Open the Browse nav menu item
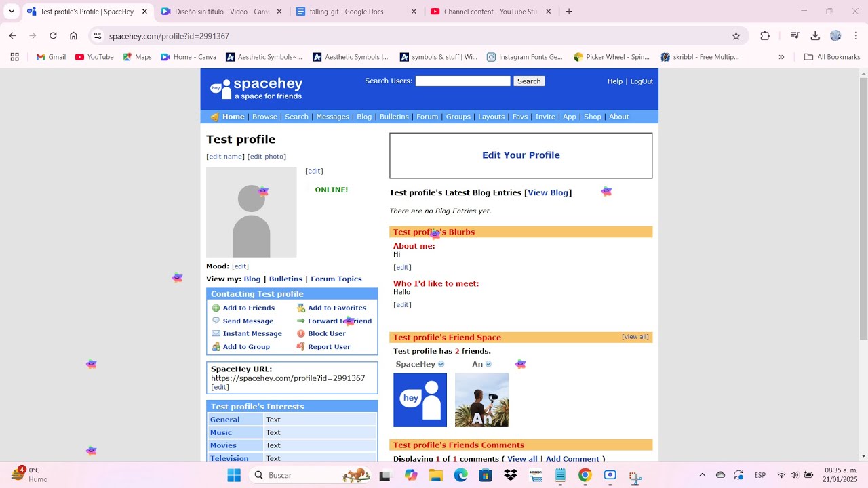Screen dimensions: 868x488 pos(264,117)
